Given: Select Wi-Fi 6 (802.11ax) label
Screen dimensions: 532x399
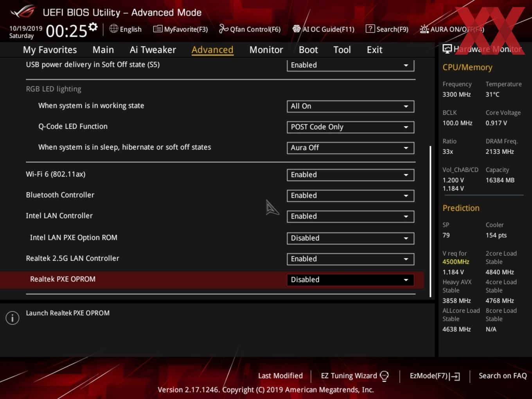Looking at the screenshot, I should tap(56, 174).
